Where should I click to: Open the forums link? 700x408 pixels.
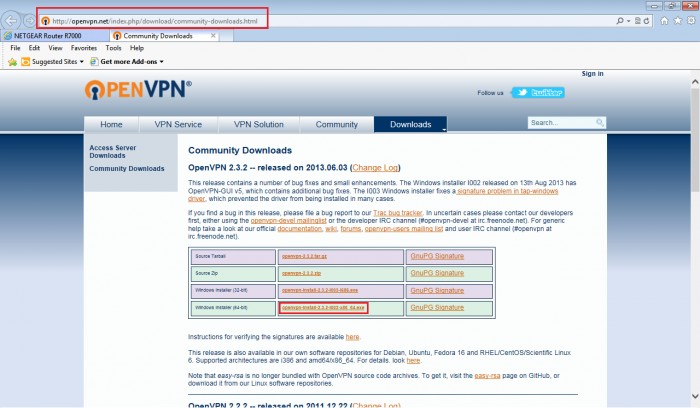[x=350, y=229]
